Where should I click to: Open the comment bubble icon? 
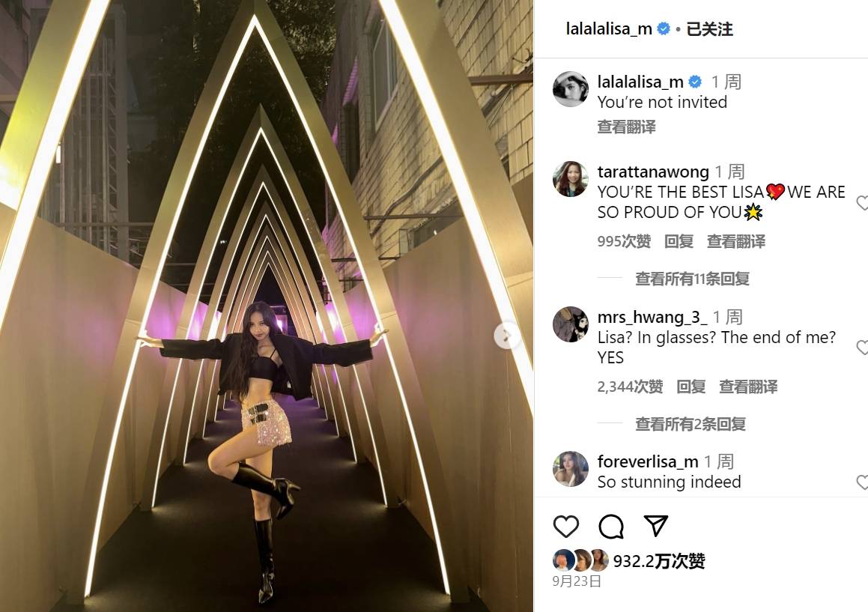[x=611, y=526]
